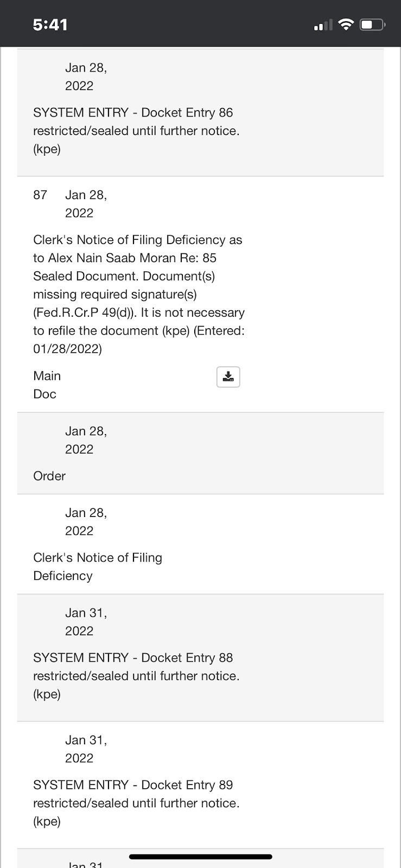Image resolution: width=401 pixels, height=868 pixels.
Task: Tap the 5:41 clock in status bar
Action: coord(50,24)
